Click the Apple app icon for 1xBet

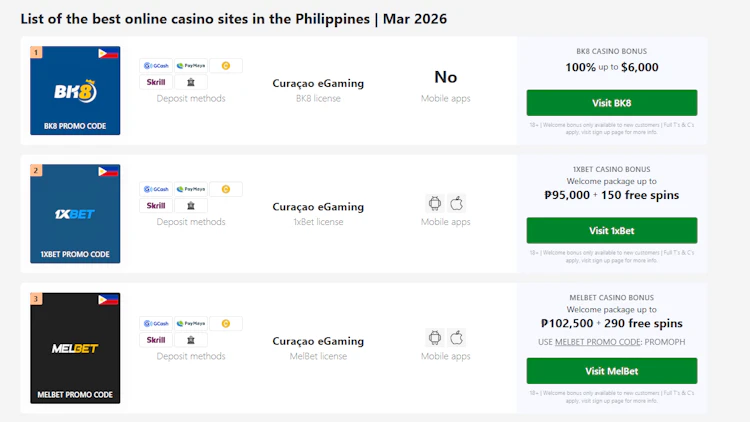coord(457,203)
